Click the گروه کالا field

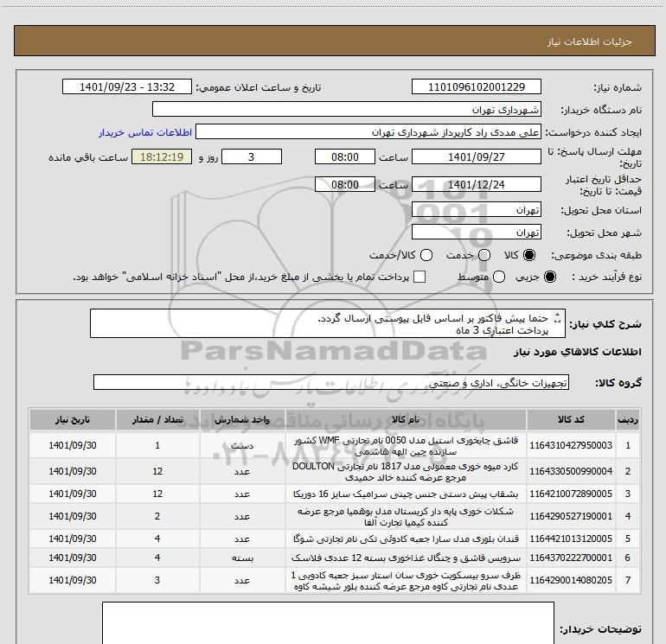tap(331, 382)
